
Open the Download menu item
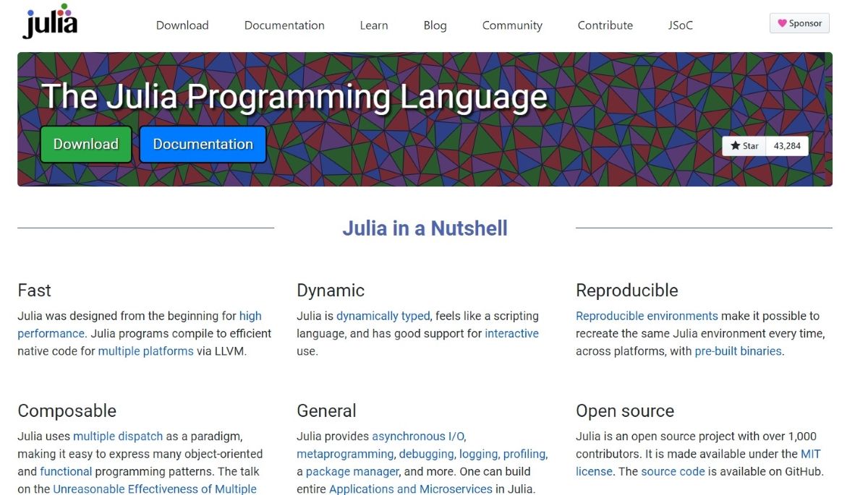182,25
